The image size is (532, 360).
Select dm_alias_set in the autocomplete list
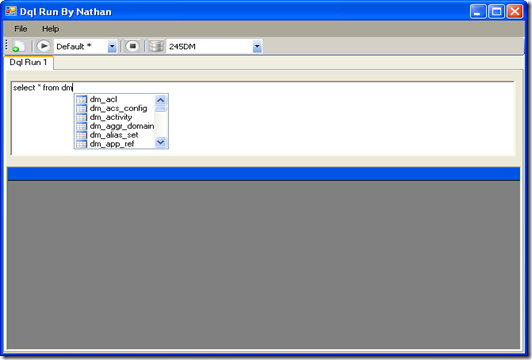pos(115,135)
